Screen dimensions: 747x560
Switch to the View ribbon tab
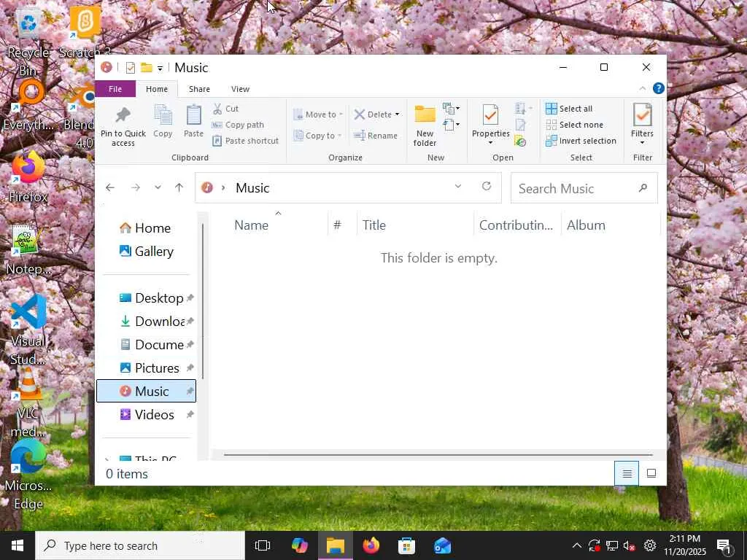pos(240,89)
